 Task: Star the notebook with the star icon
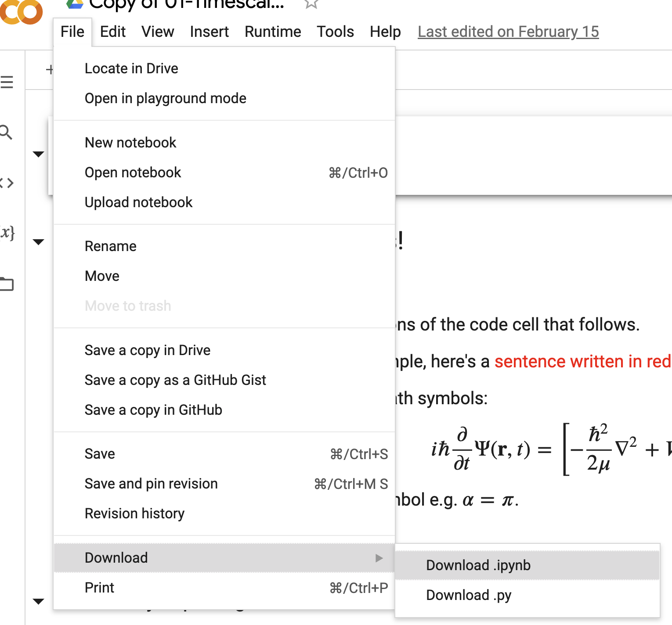point(311,4)
